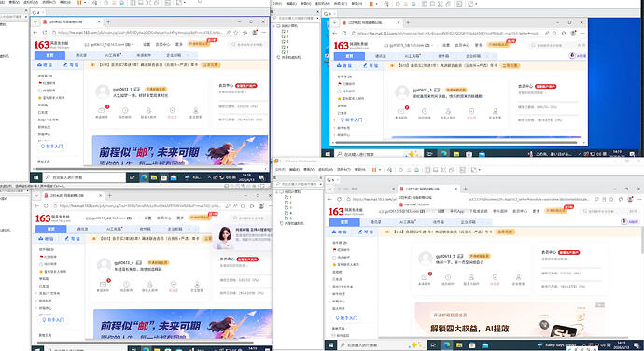Open unread mail icon under gpt0613_3 profile
This screenshot has width=644, height=351.
click(x=401, y=112)
